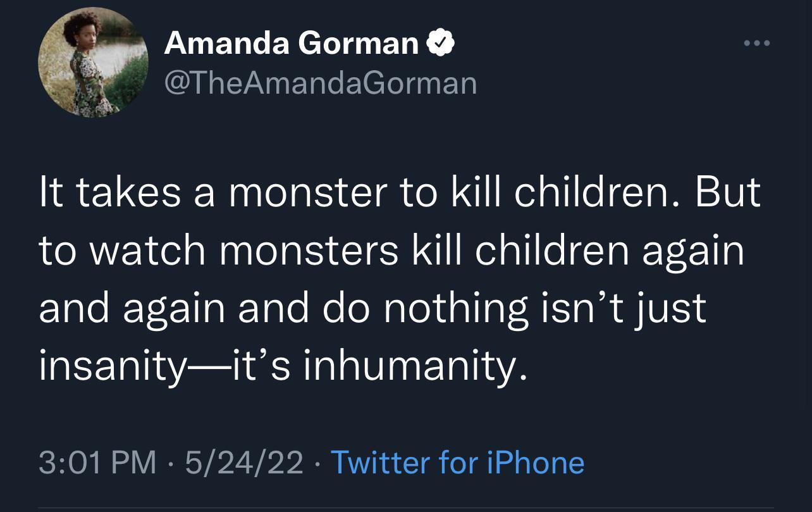This screenshot has height=512, width=812.
Task: Click the handle below the display name
Action: (320, 82)
